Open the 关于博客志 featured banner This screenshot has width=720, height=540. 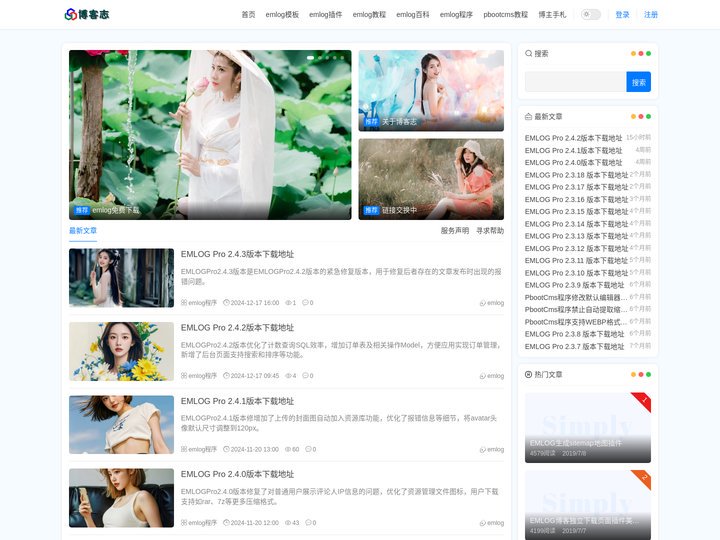[431, 90]
